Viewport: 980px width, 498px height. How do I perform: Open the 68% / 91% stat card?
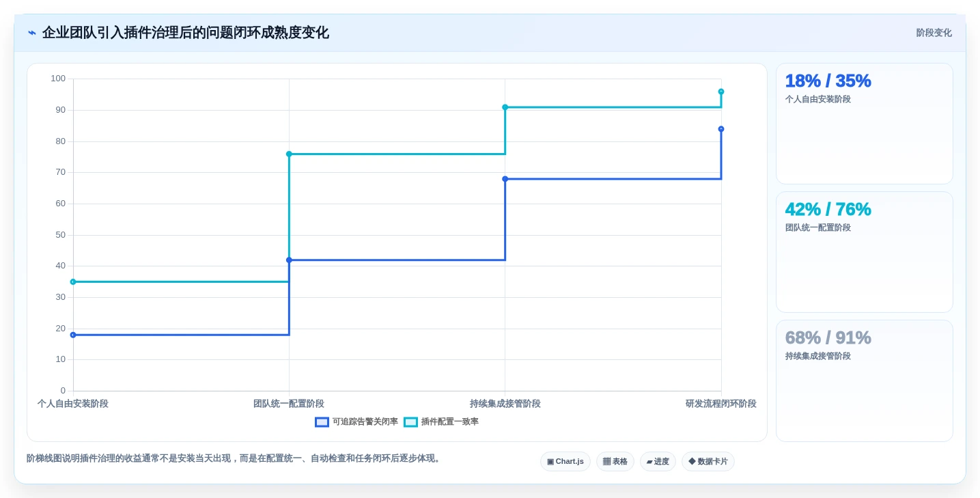[865, 381]
